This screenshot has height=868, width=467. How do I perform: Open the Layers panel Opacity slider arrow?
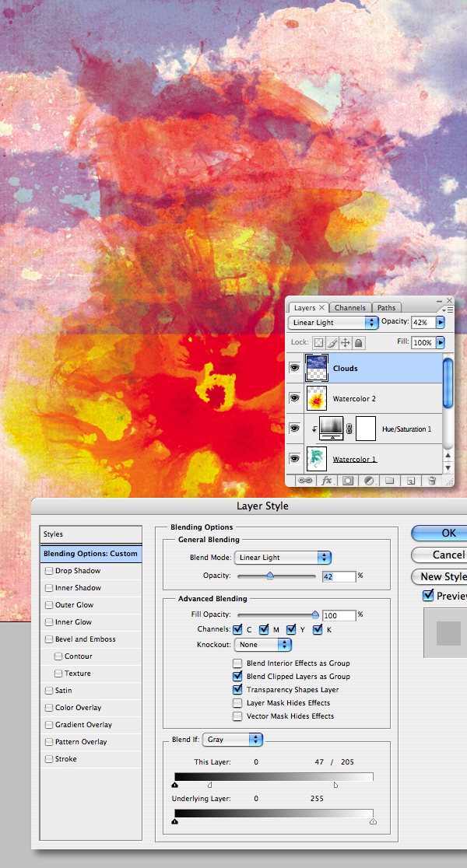pos(441,322)
